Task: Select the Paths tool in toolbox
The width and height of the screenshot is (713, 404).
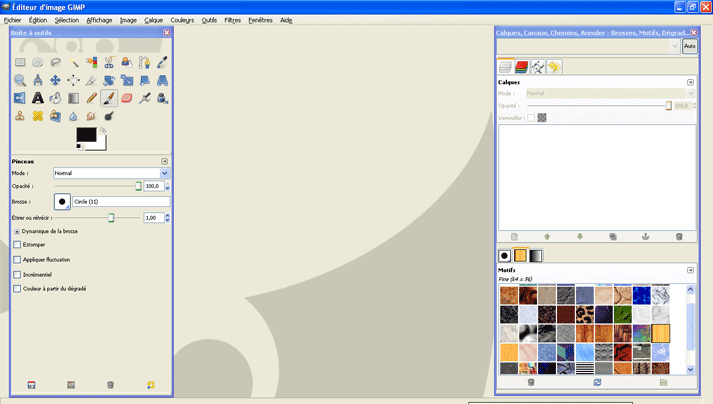Action: click(x=145, y=62)
